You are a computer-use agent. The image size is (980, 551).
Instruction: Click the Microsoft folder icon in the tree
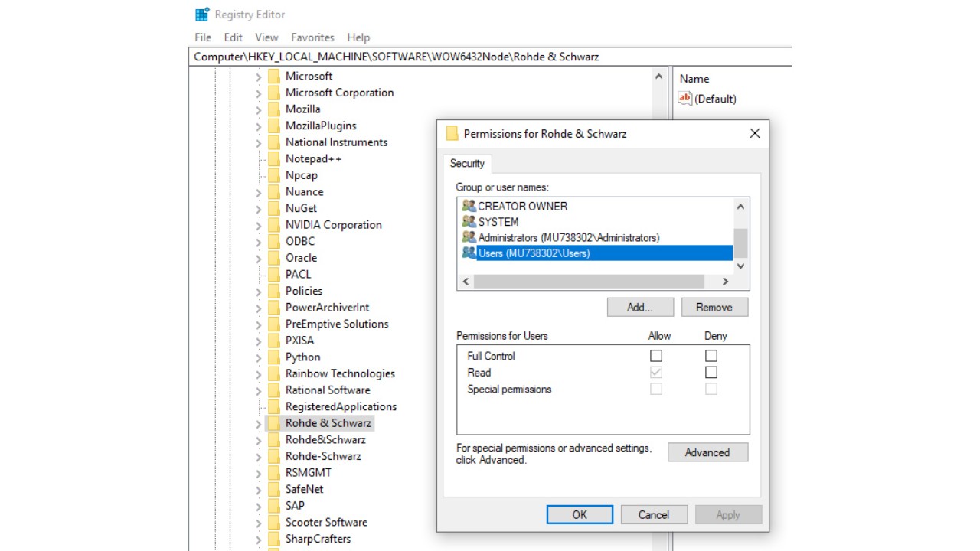pyautogui.click(x=274, y=76)
